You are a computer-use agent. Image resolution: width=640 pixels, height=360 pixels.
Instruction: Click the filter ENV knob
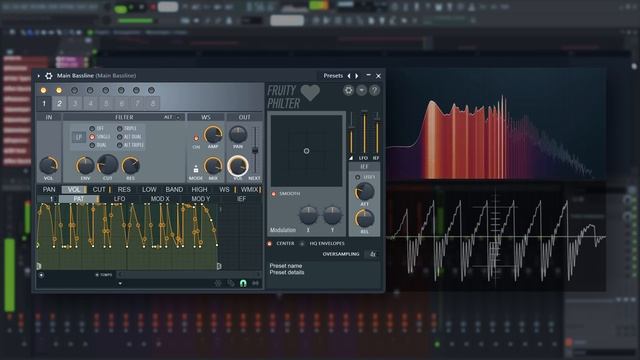coord(85,166)
